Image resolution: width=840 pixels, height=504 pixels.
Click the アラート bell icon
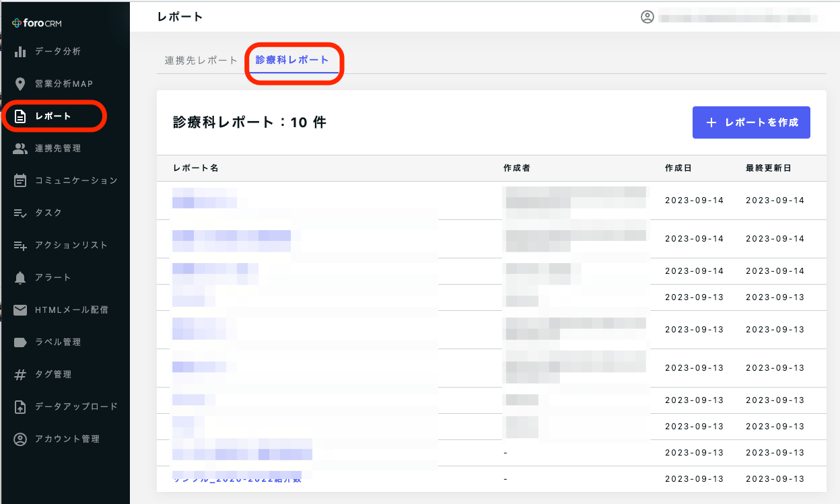pos(20,277)
